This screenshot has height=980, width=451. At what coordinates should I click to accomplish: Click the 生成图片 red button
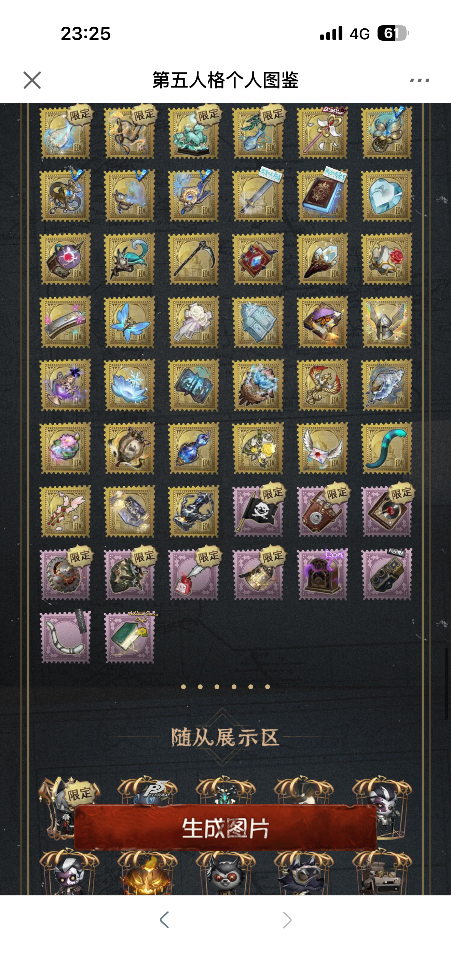pyautogui.click(x=225, y=828)
